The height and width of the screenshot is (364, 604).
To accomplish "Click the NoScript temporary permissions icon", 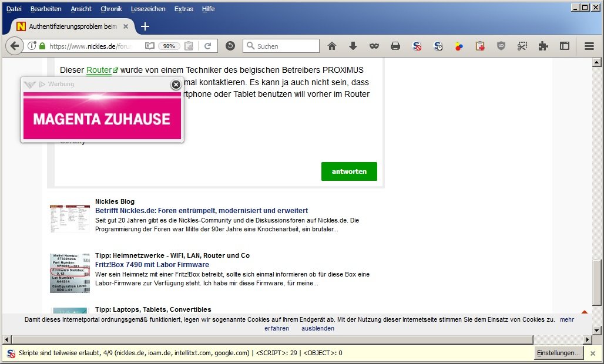I will point(438,46).
